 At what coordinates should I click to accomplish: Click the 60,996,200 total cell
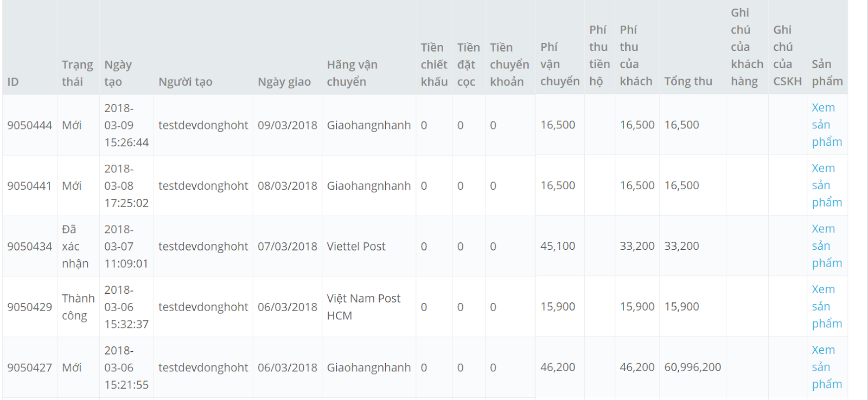[693, 367]
